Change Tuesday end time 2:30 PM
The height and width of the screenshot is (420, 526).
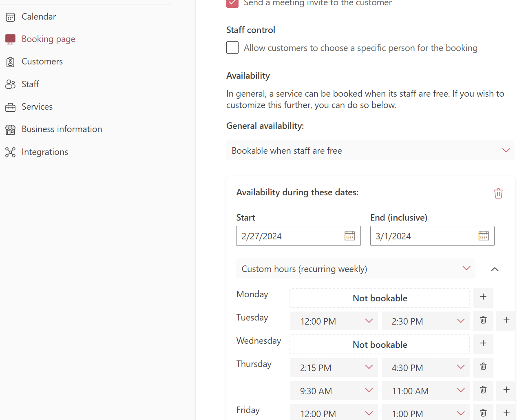click(x=426, y=321)
